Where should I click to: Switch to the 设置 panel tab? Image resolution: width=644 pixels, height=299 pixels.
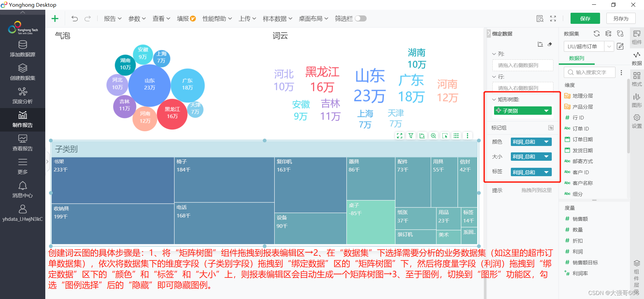[x=637, y=121]
